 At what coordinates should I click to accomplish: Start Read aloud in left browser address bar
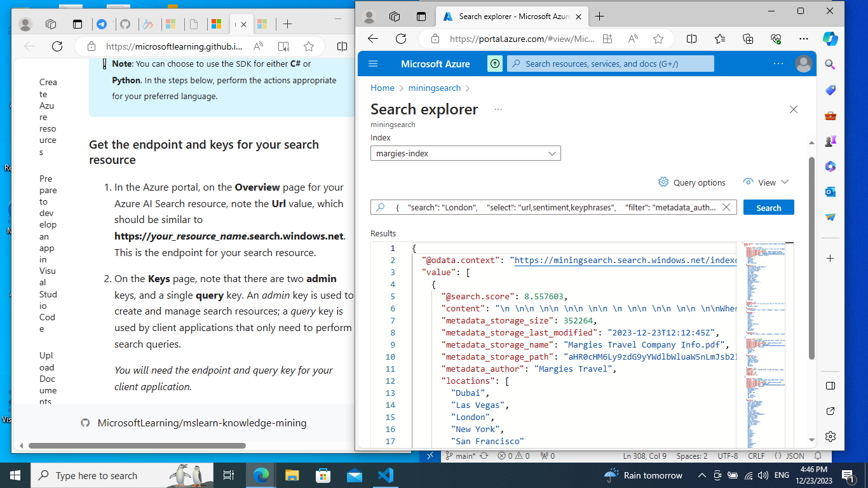(x=258, y=46)
